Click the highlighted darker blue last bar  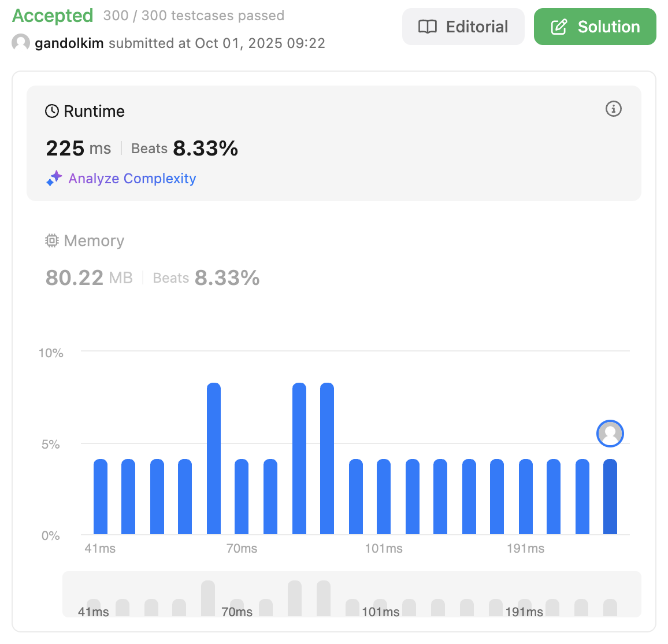click(x=610, y=497)
